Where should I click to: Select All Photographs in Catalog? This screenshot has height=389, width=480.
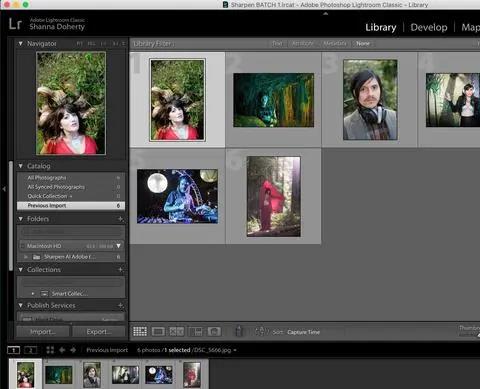coord(71,178)
